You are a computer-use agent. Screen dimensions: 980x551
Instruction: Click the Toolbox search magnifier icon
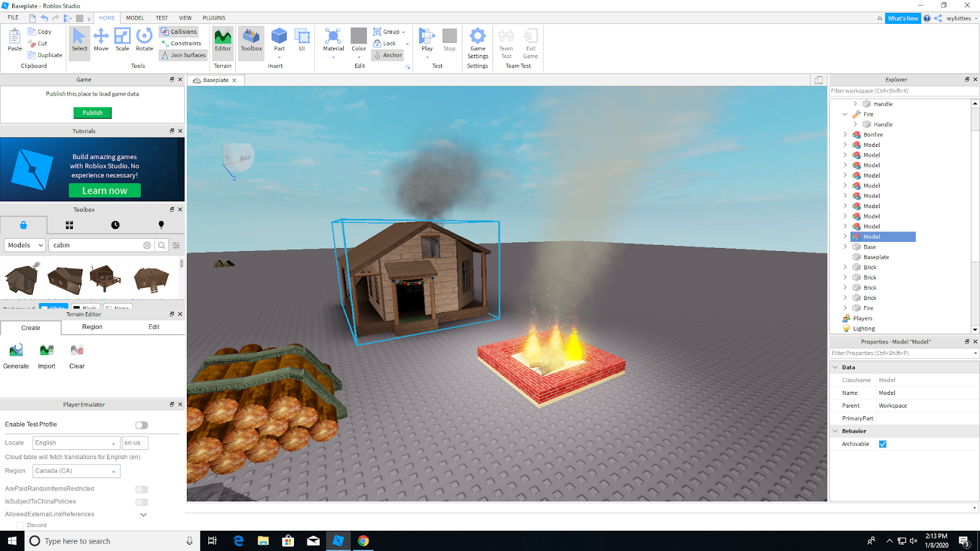click(x=162, y=246)
